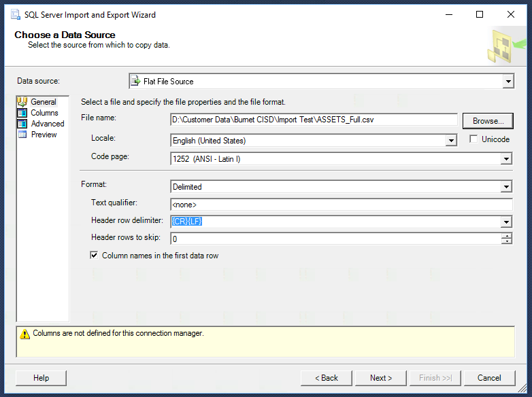Open the Format dropdown arrow
532x397 pixels.
point(506,186)
